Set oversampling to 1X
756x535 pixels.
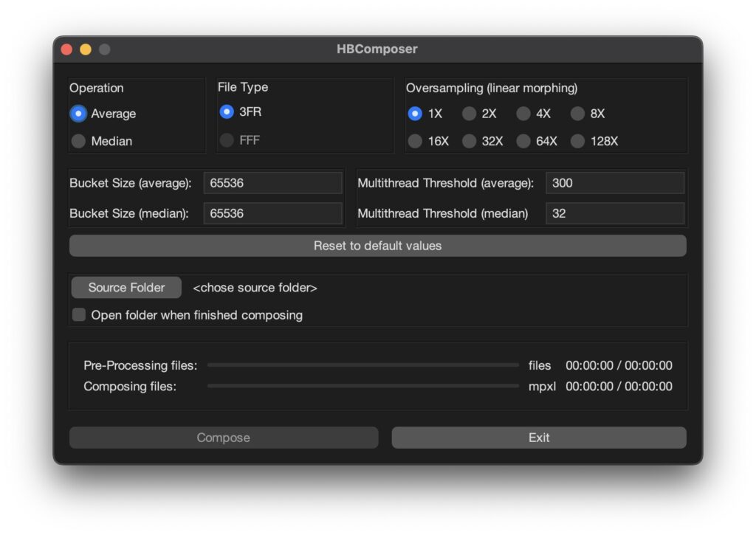pos(415,114)
